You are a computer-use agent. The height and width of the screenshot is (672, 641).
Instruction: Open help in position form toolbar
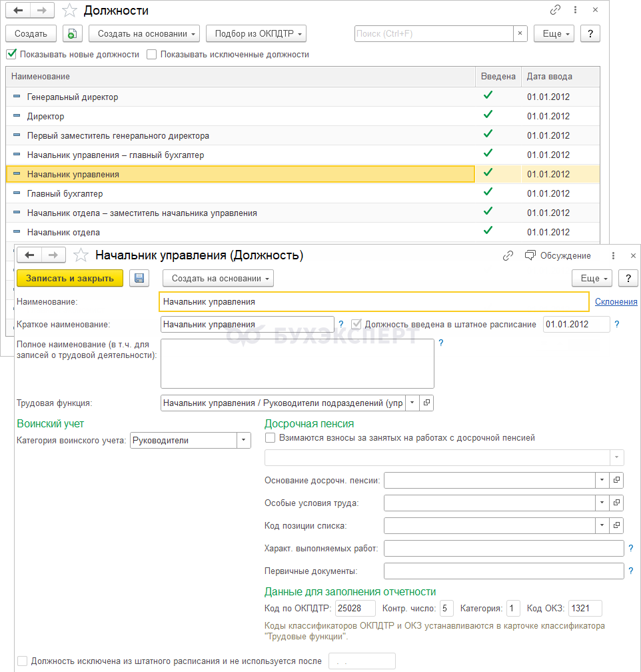[628, 278]
